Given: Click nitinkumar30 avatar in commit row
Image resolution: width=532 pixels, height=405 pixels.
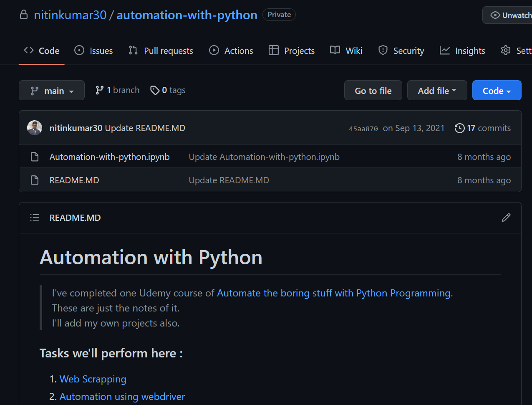Looking at the screenshot, I should (35, 128).
